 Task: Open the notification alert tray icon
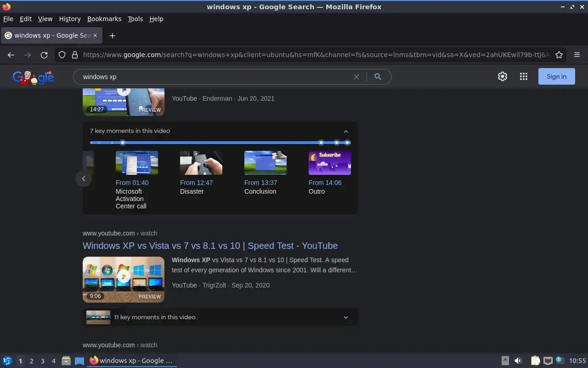click(559, 360)
